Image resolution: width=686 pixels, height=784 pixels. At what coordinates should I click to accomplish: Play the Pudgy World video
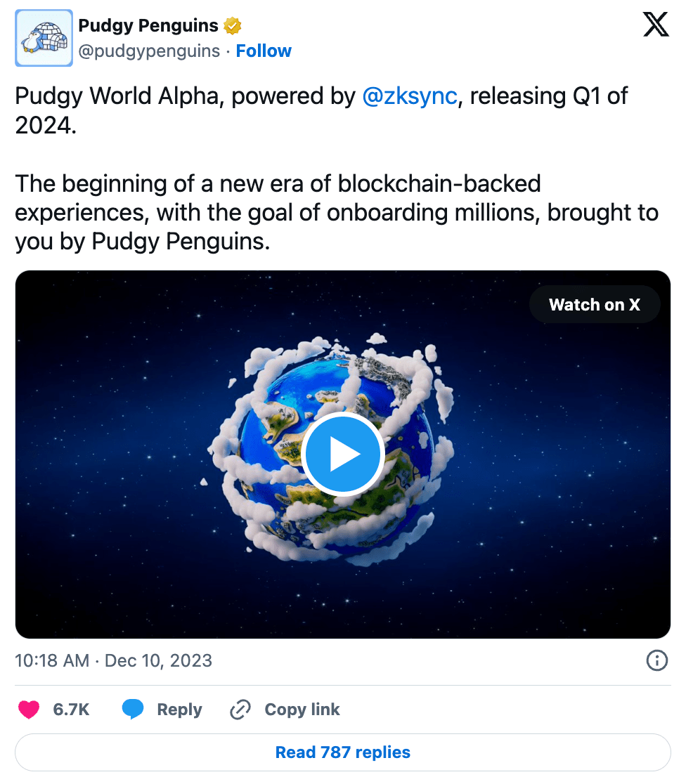tap(342, 455)
